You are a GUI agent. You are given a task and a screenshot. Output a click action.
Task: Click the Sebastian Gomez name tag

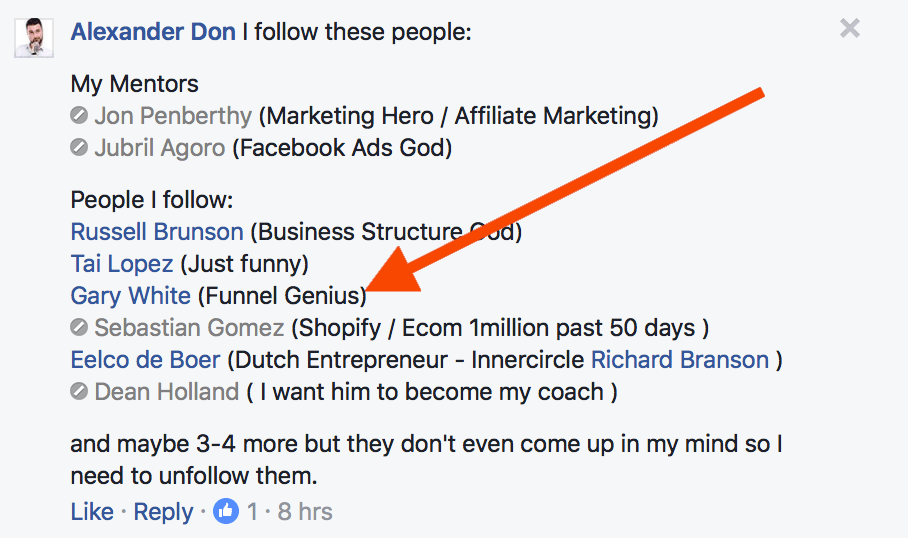(x=189, y=327)
